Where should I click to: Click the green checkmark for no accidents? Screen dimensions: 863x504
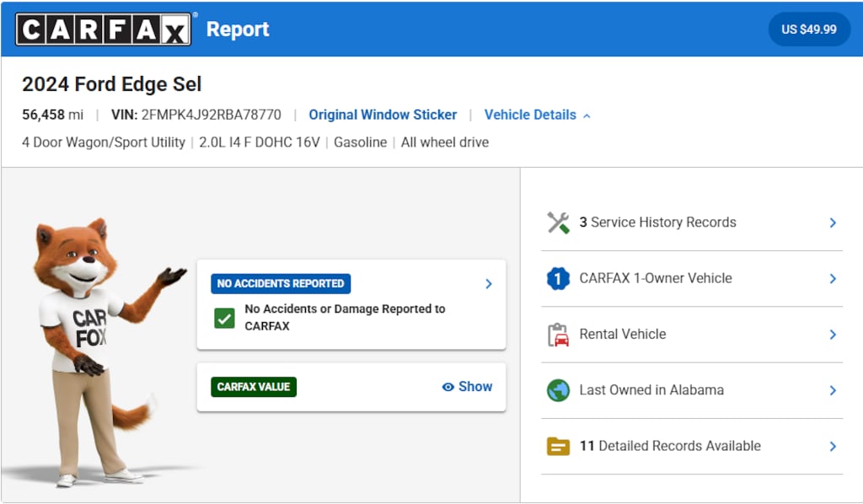pyautogui.click(x=224, y=318)
